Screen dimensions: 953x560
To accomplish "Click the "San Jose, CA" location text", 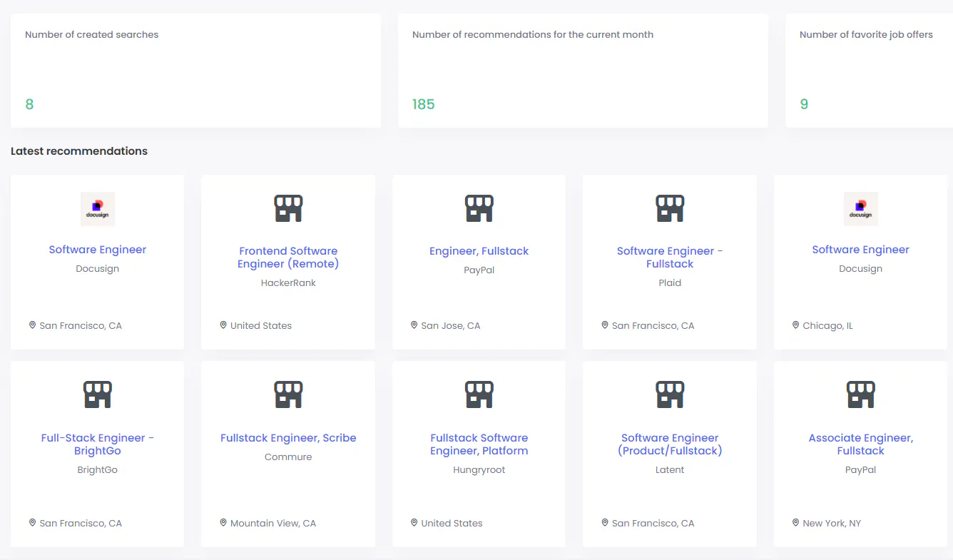I will [x=451, y=326].
